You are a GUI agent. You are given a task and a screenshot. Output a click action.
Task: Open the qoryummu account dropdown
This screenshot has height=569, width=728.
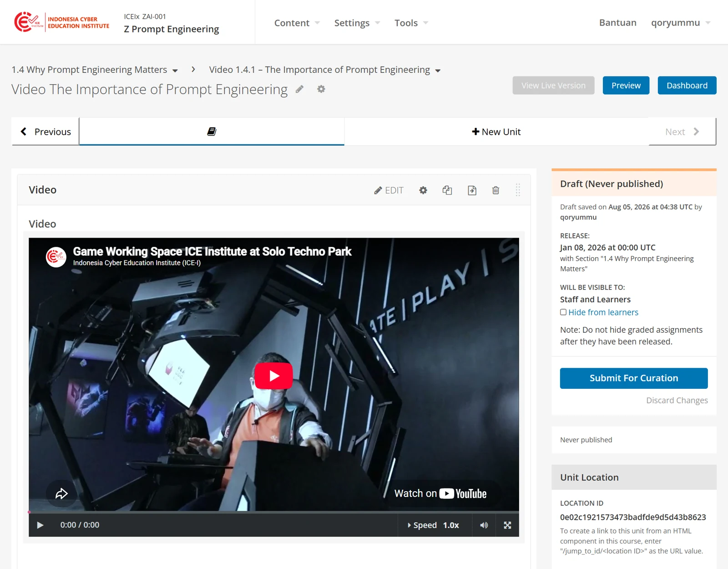[x=681, y=23]
